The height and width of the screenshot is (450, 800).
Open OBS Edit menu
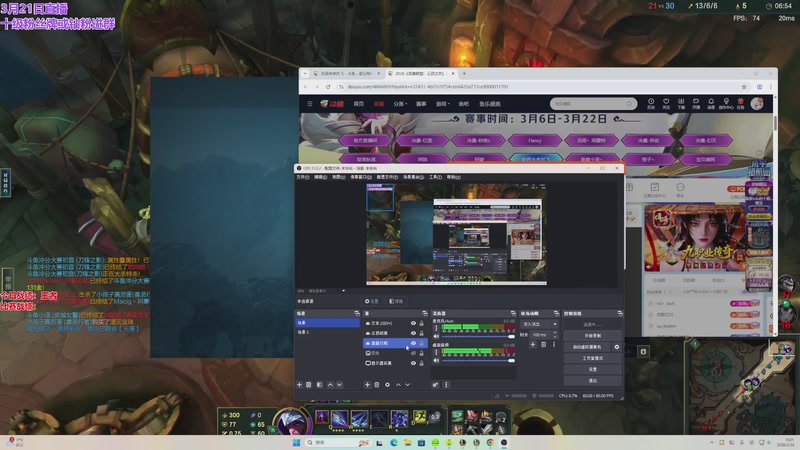pos(320,177)
